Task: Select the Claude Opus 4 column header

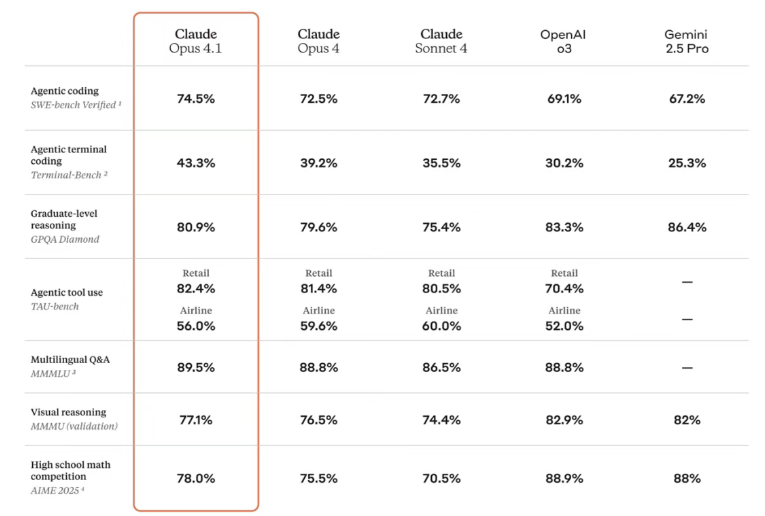Action: coord(318,41)
